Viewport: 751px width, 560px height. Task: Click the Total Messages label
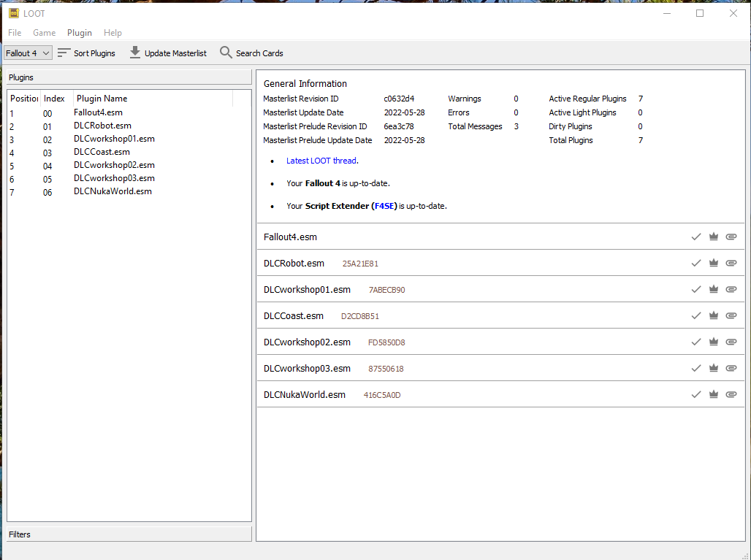pos(475,126)
